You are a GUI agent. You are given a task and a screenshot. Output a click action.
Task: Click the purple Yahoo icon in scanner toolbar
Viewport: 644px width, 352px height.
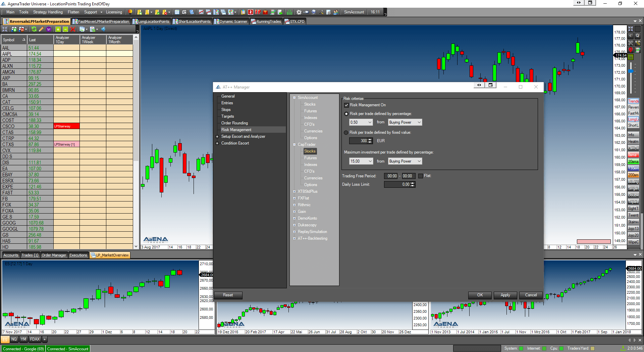pyautogui.click(x=49, y=30)
